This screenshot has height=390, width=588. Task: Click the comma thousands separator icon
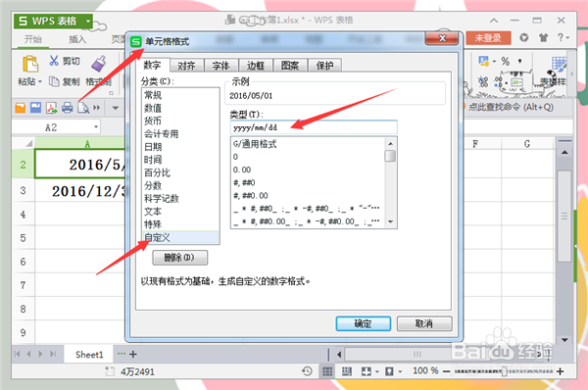point(519,61)
